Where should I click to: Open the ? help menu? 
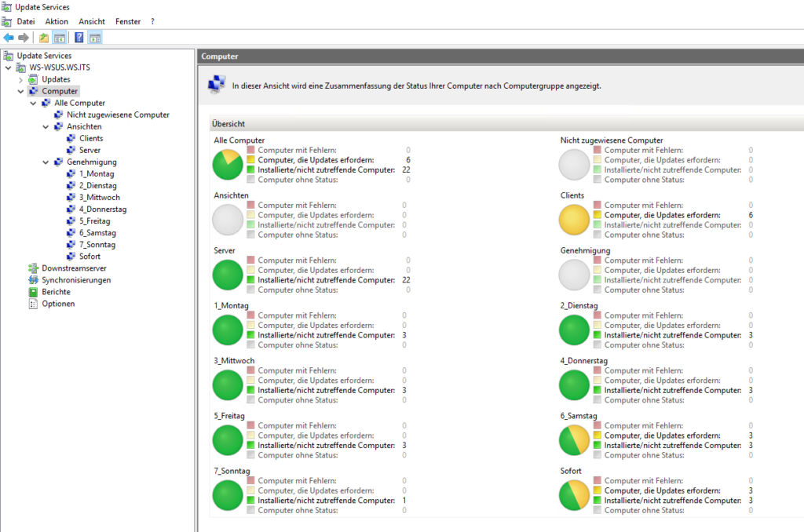(153, 21)
